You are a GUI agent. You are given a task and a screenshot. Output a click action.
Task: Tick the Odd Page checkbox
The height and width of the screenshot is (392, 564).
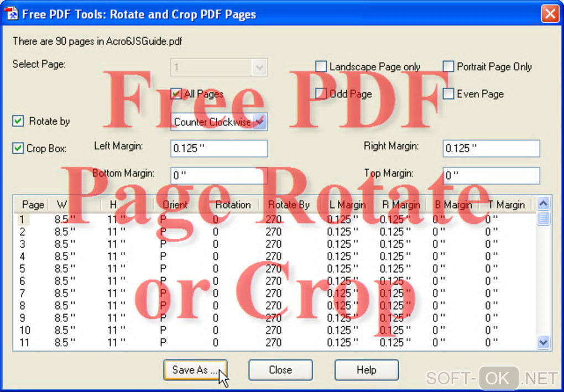[x=321, y=94]
